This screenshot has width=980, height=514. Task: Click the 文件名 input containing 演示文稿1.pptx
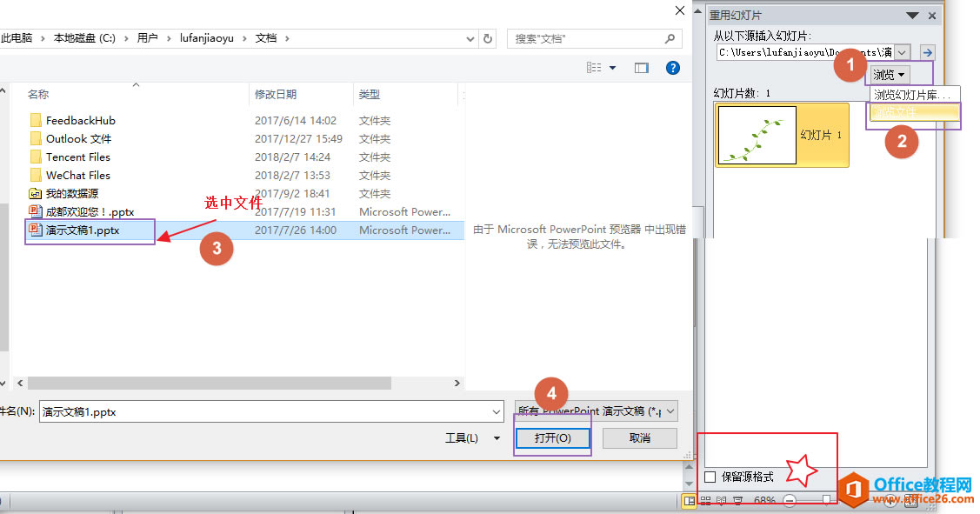[271, 412]
